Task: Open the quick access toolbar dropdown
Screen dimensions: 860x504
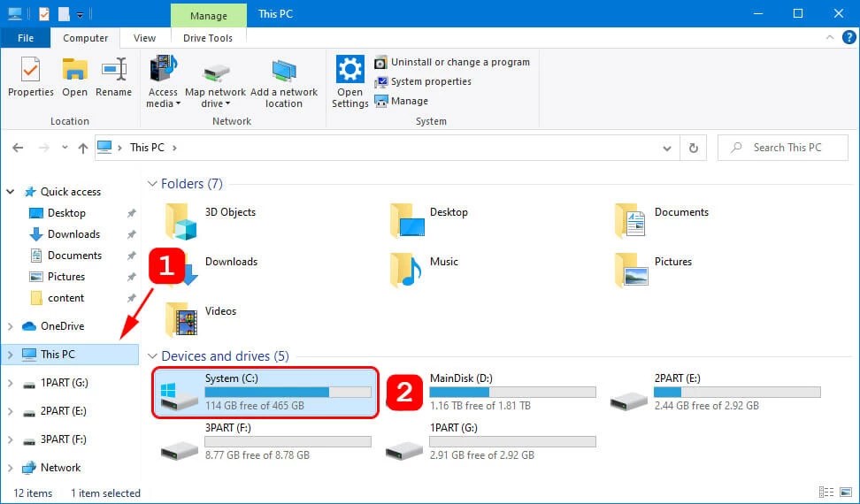Action: click(x=81, y=15)
